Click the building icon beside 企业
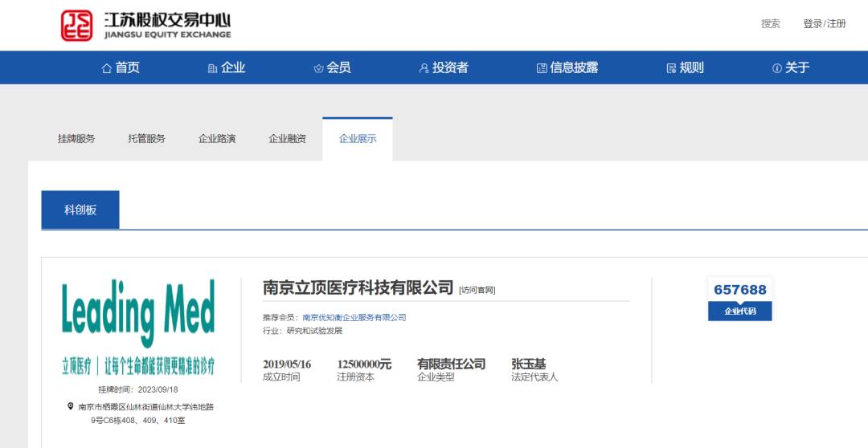This screenshot has width=868, height=448. (x=212, y=68)
